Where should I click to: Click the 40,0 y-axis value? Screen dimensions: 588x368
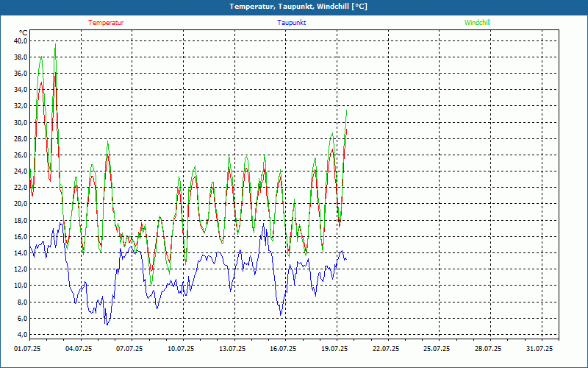click(21, 41)
